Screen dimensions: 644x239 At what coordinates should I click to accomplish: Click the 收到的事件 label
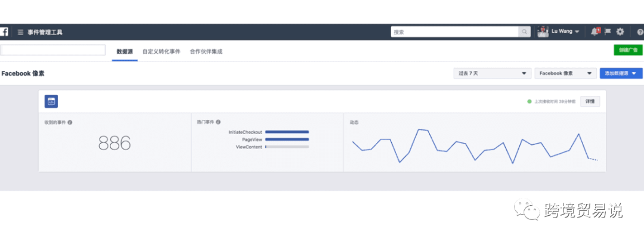pyautogui.click(x=55, y=122)
